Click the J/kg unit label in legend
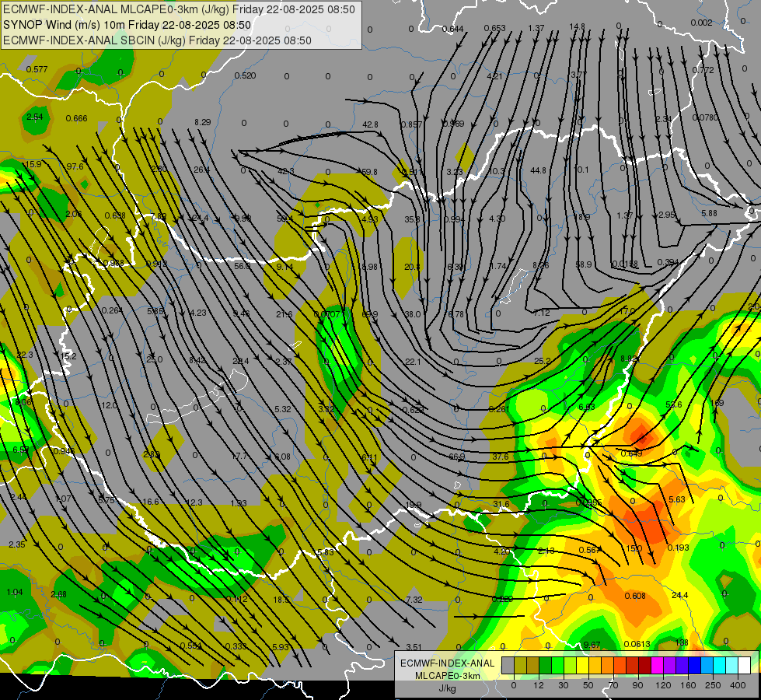The image size is (761, 700). [447, 688]
